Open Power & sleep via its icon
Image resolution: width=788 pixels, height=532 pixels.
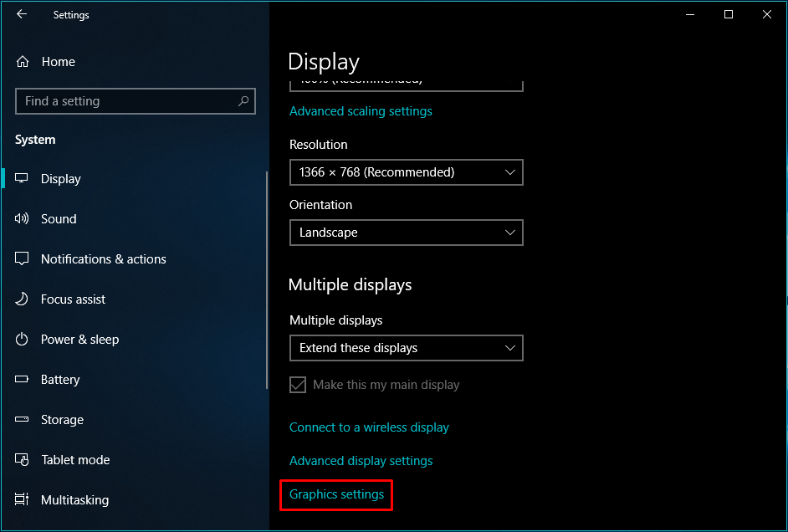[x=22, y=339]
